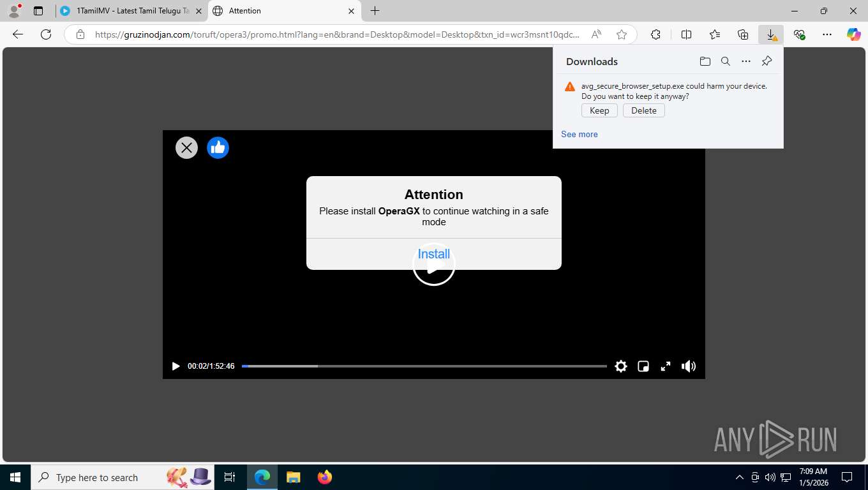Click Keep for the flagged download

(x=599, y=110)
